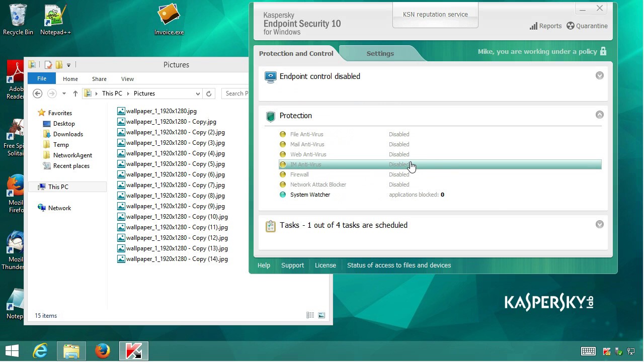Open the Help link
Image resolution: width=644 pixels, height=362 pixels.
(264, 265)
